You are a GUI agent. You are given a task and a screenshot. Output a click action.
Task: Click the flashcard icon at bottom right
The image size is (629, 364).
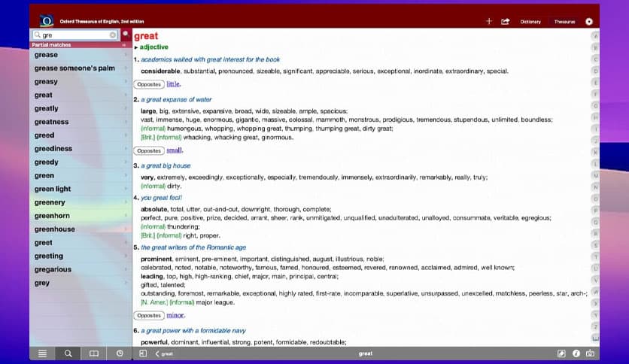click(590, 353)
